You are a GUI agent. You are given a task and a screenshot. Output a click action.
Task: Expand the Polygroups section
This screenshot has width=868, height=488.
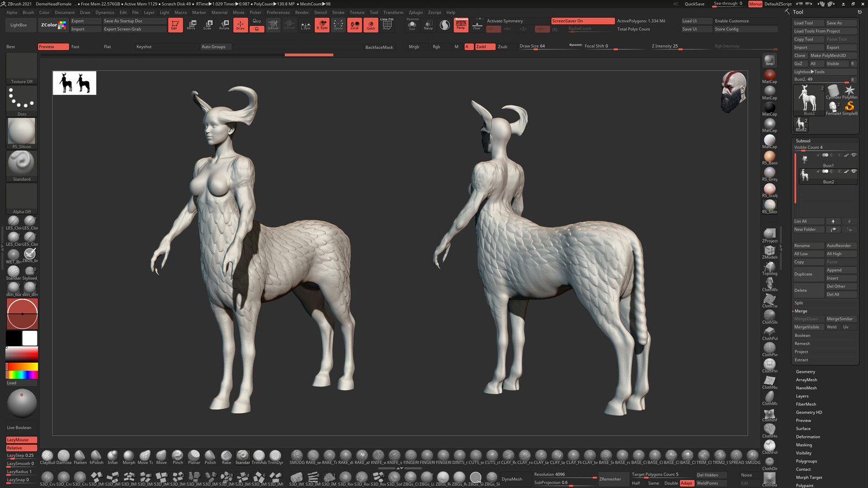click(806, 461)
